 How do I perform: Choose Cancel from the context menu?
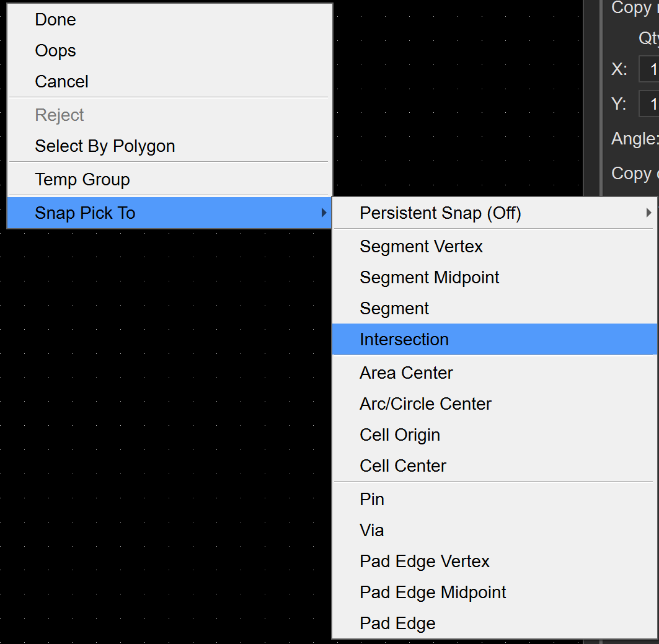[x=62, y=82]
